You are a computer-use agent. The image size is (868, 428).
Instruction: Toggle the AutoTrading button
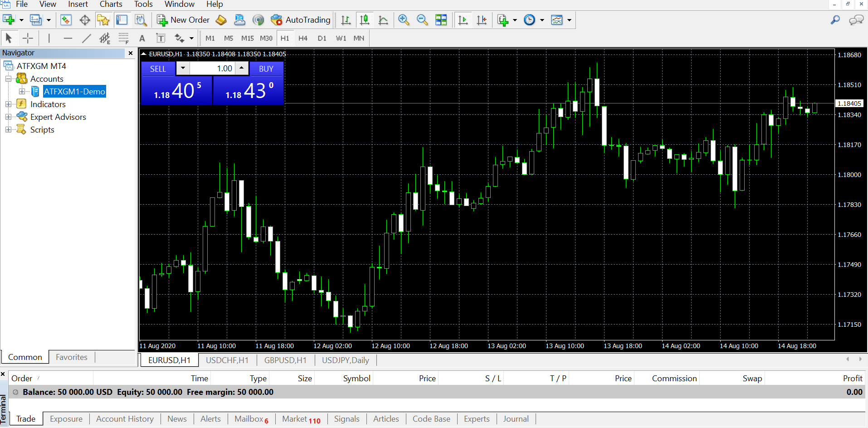pos(301,20)
